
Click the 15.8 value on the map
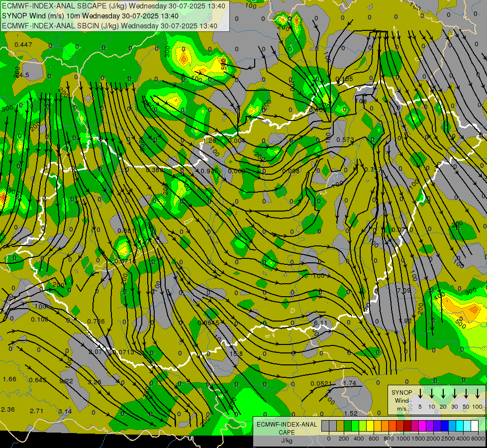click(x=236, y=353)
